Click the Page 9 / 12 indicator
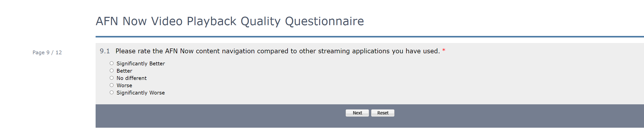Screen dimensions: 644x138 coord(47,53)
